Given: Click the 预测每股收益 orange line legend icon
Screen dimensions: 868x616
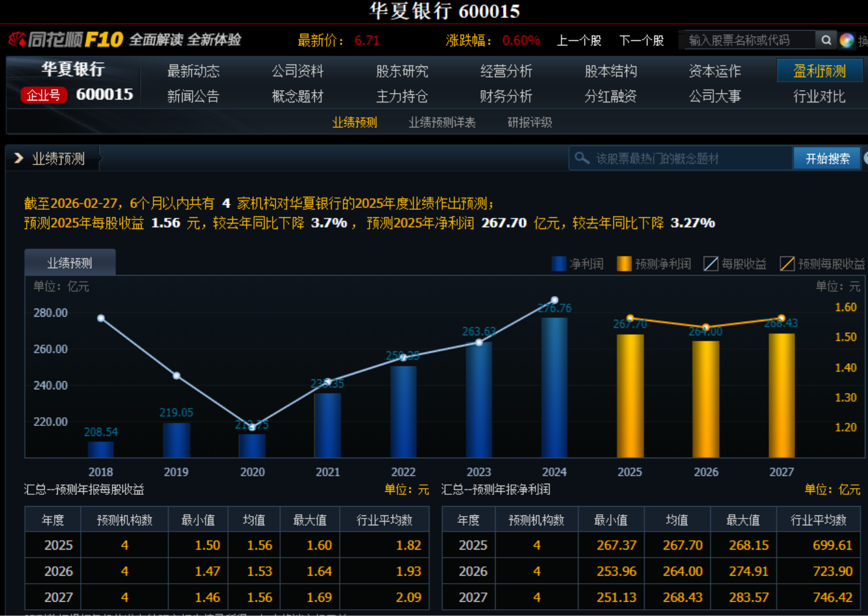Looking at the screenshot, I should point(787,264).
